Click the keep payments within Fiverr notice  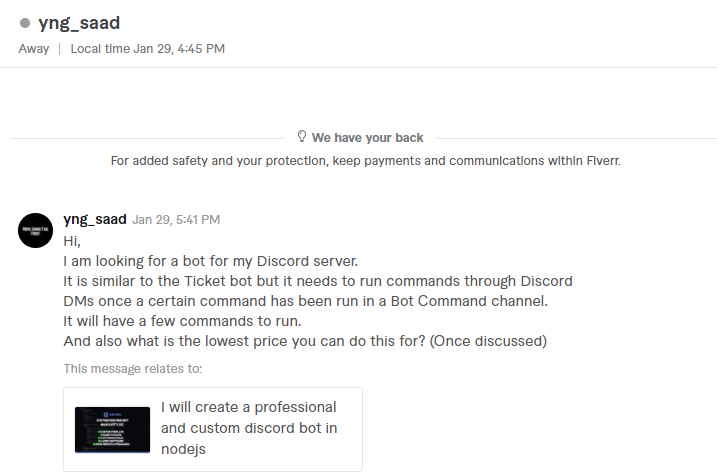coord(365,160)
